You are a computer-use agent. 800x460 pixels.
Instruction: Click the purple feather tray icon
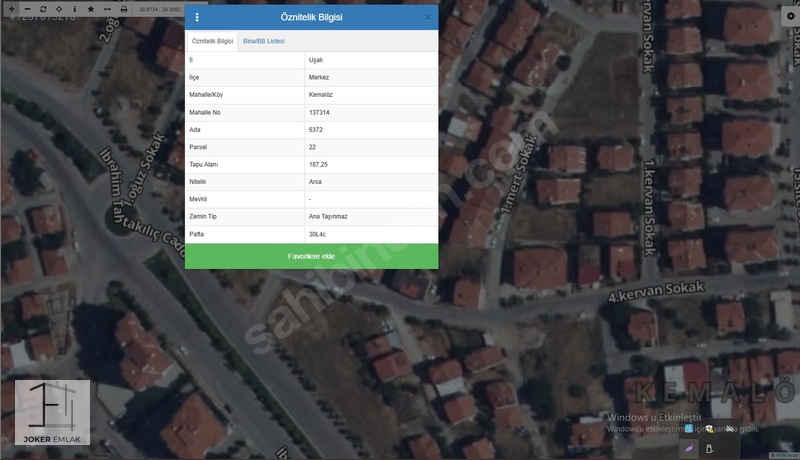pos(689,448)
